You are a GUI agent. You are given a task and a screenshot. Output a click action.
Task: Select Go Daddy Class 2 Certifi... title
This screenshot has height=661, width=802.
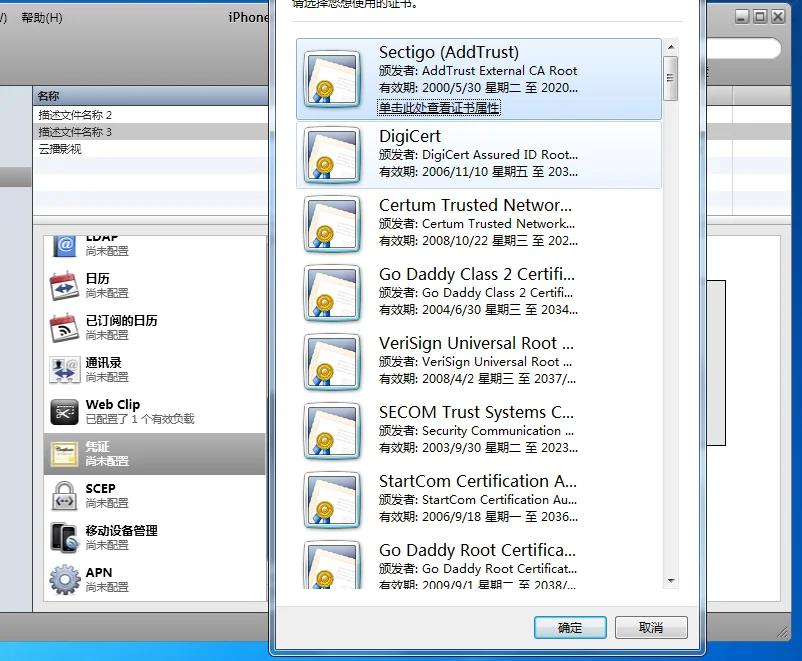tap(477, 274)
